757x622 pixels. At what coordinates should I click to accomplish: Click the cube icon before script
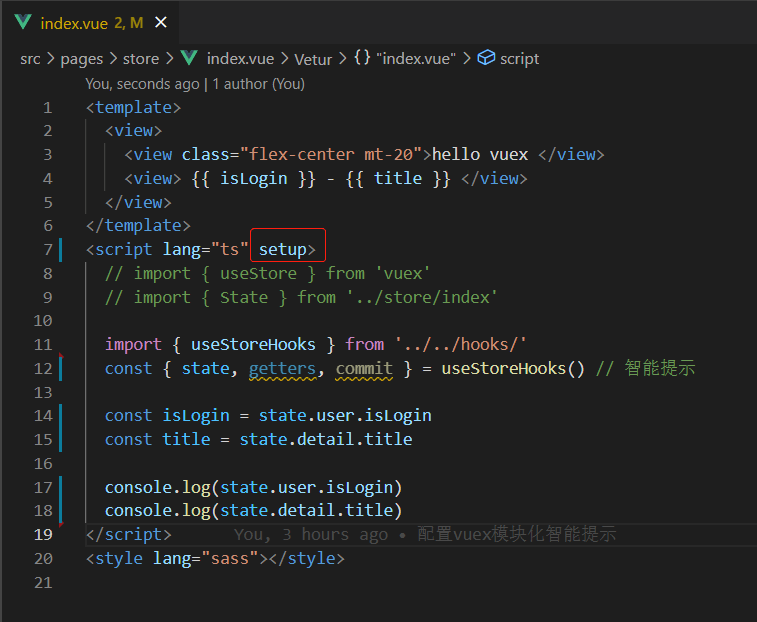click(486, 58)
